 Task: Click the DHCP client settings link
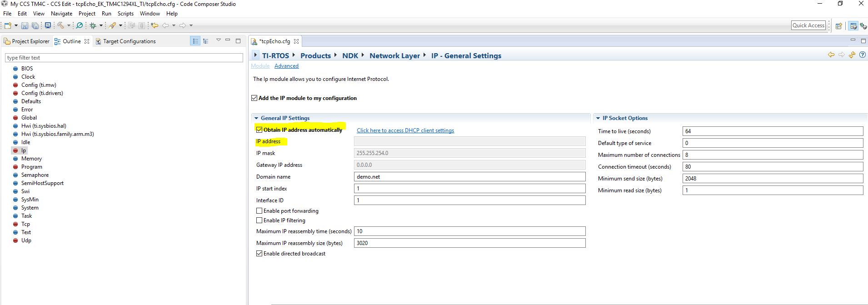point(405,130)
